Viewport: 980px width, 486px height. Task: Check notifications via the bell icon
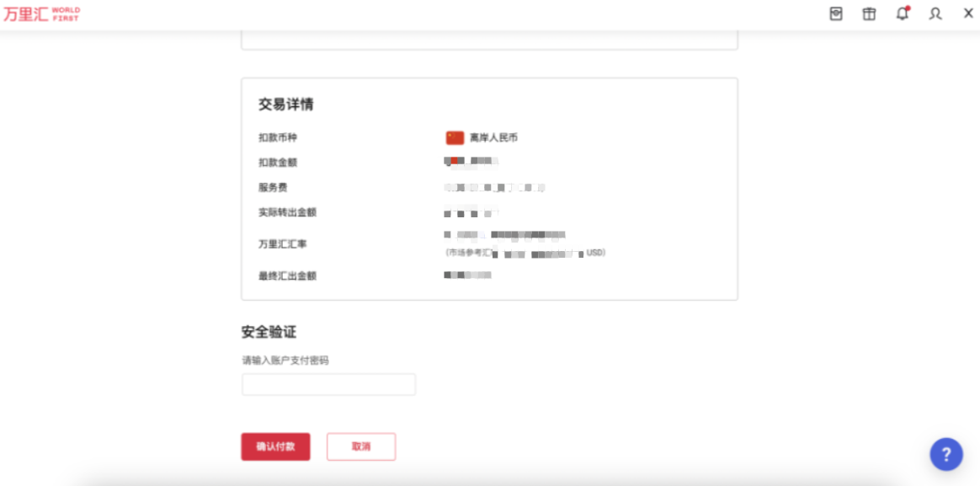pos(902,13)
